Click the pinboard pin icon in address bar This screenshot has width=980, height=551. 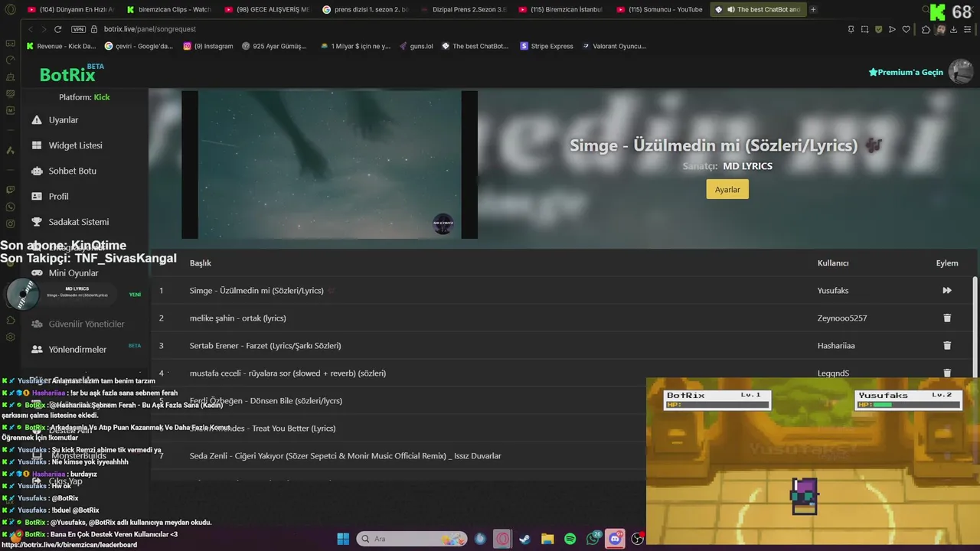(851, 29)
